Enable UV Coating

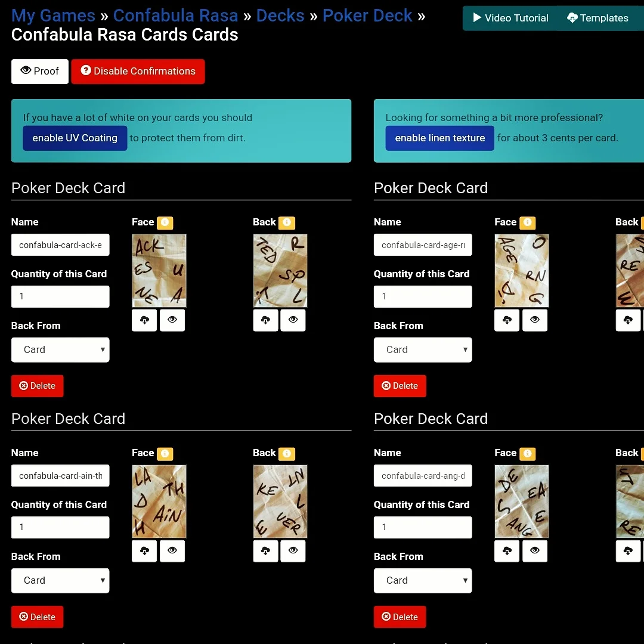click(75, 138)
